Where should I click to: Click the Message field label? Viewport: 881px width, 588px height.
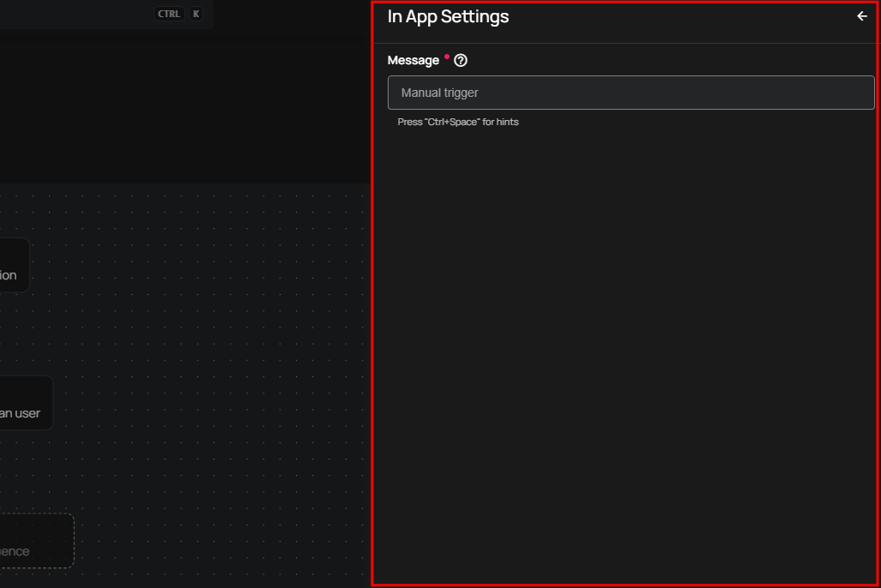point(414,60)
